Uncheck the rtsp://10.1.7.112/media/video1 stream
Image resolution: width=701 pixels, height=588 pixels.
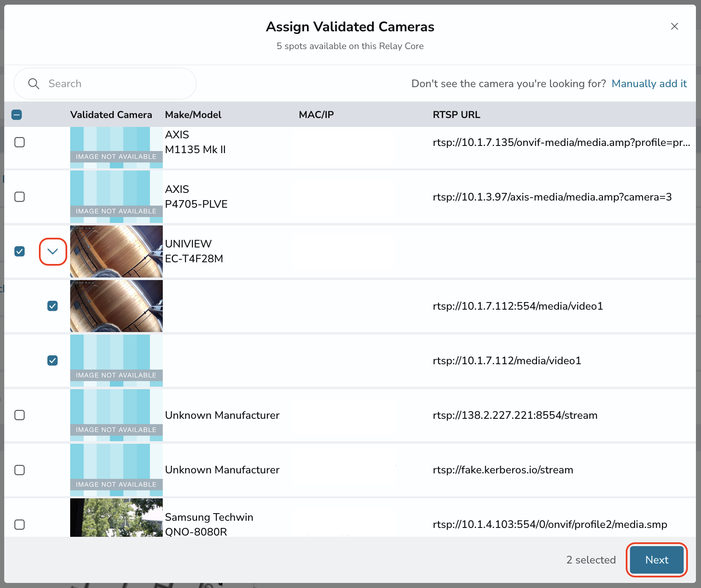point(52,360)
